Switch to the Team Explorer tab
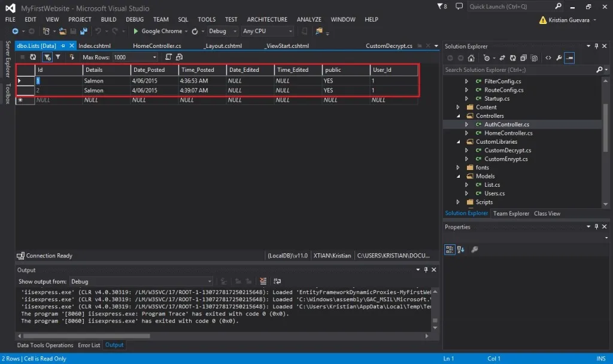613x364 pixels. [511, 214]
